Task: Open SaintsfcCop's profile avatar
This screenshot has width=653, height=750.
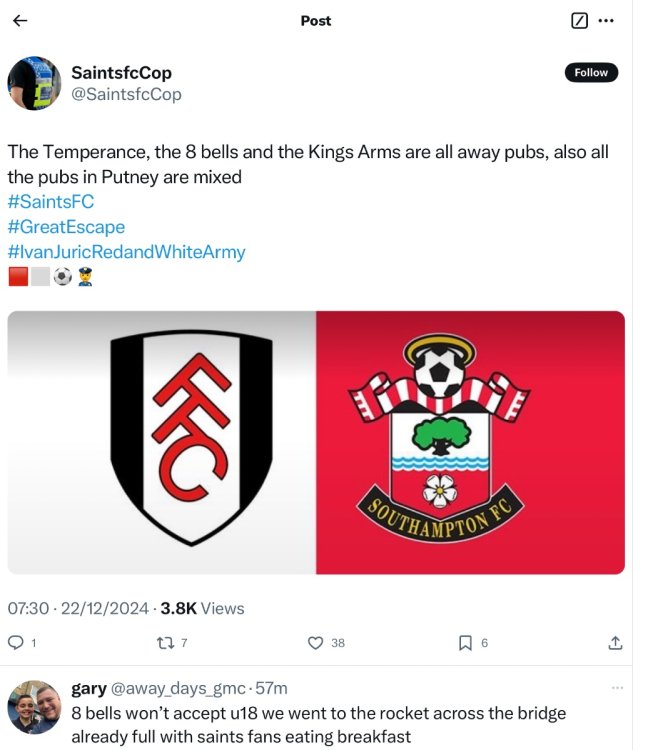Action: click(35, 83)
